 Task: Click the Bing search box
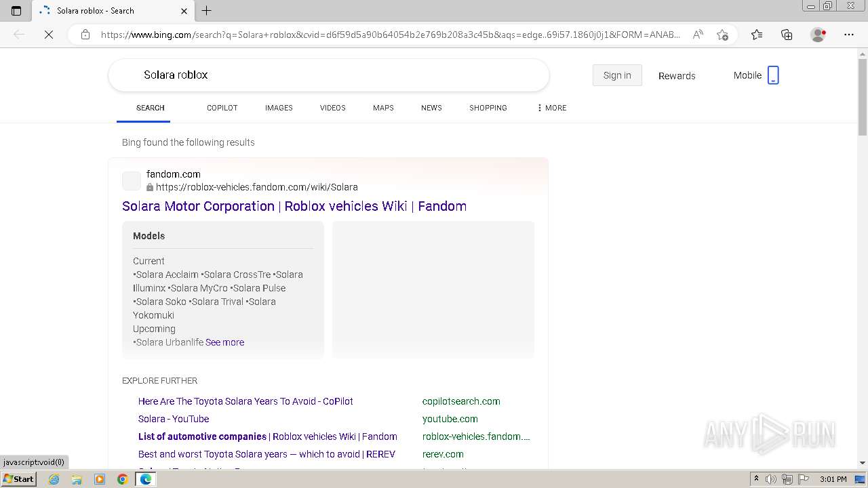pos(329,75)
